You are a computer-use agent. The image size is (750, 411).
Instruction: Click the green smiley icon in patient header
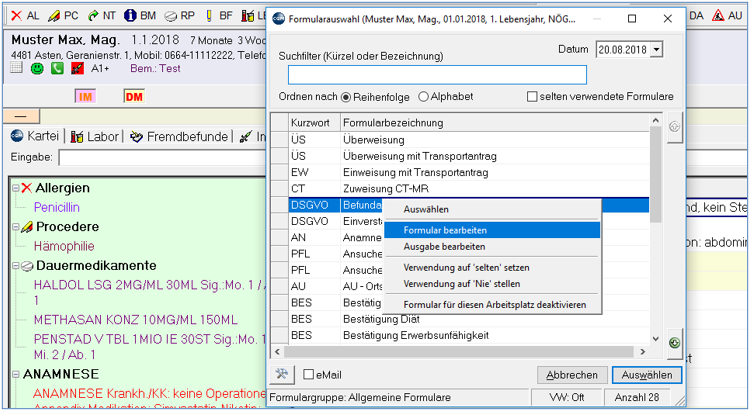click(37, 68)
